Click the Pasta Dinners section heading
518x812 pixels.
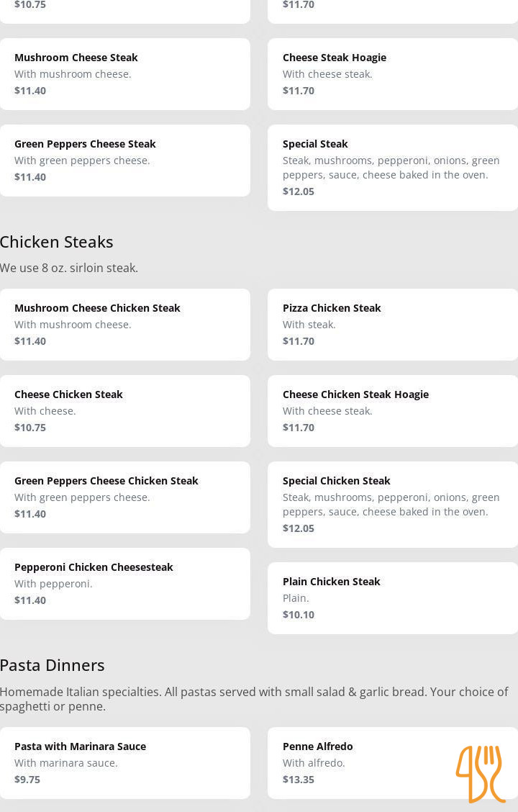pos(53,665)
